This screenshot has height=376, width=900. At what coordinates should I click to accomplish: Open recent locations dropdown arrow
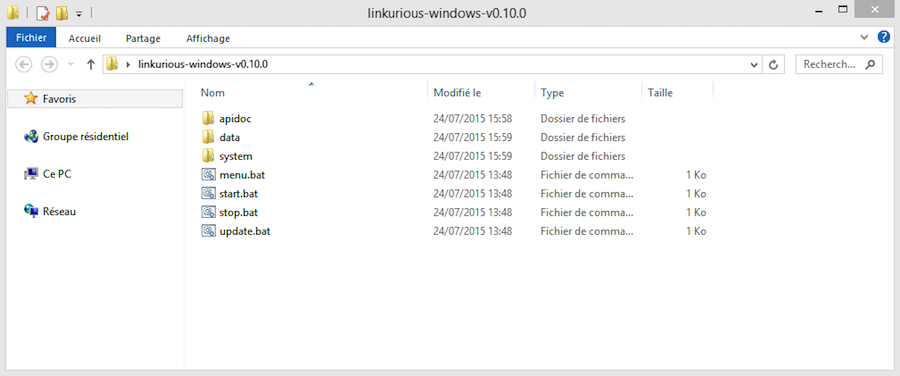(71, 64)
